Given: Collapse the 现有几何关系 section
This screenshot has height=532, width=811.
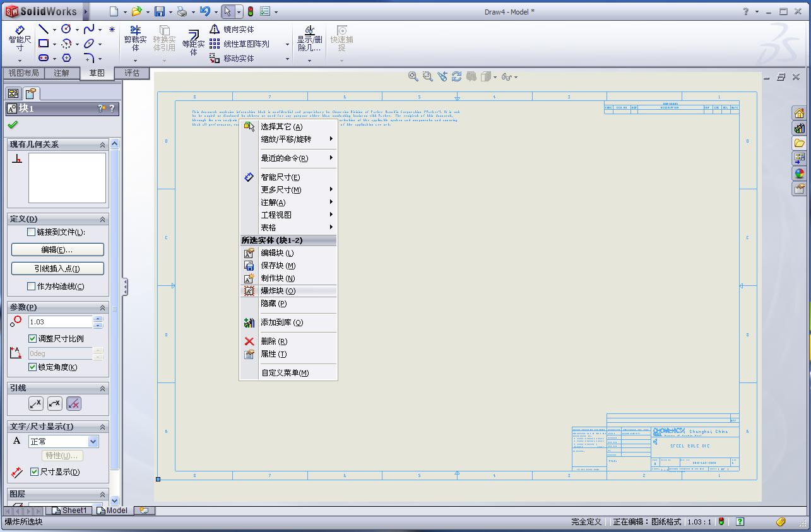Looking at the screenshot, I should coord(102,145).
